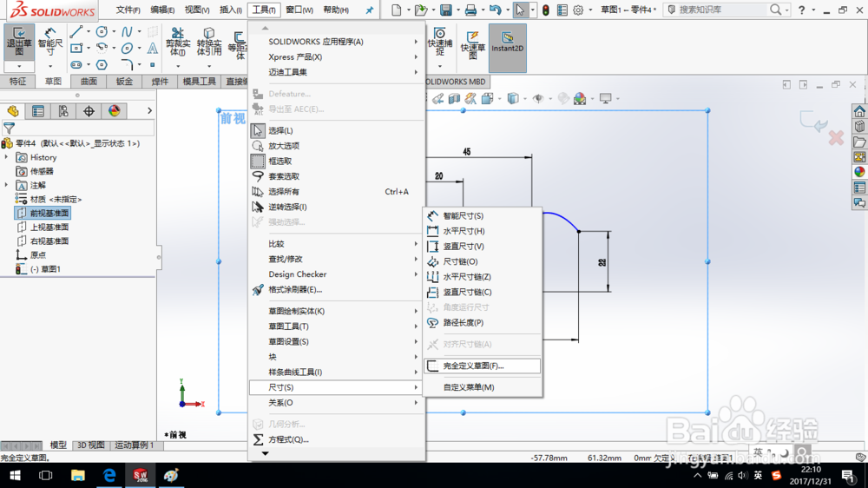Choose 方程式 in the Tools menu
This screenshot has width=868, height=488.
coord(337,439)
